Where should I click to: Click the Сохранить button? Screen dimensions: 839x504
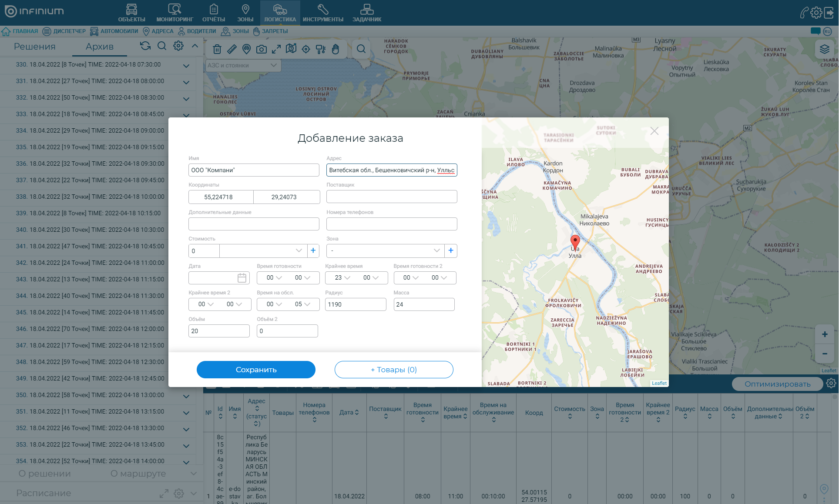[x=256, y=370]
